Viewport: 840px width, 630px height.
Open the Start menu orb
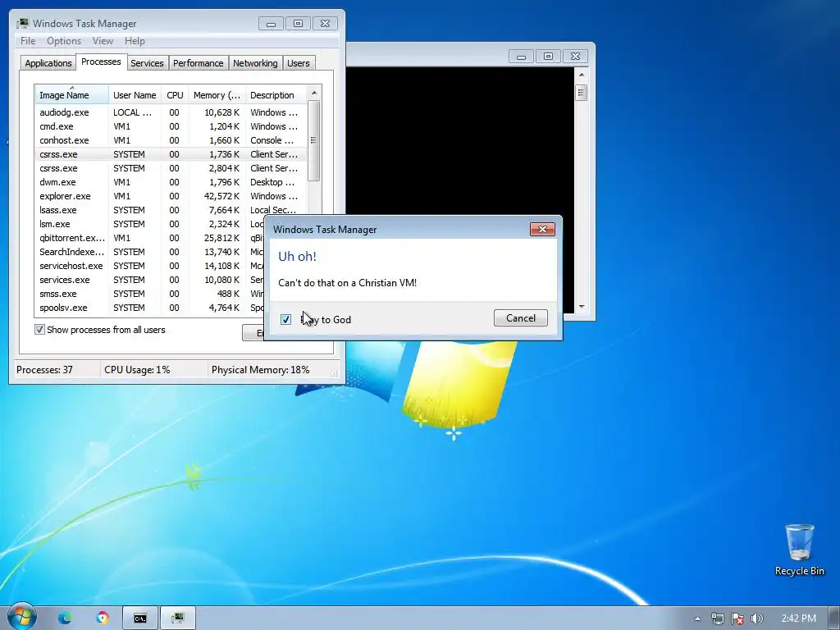tap(21, 616)
